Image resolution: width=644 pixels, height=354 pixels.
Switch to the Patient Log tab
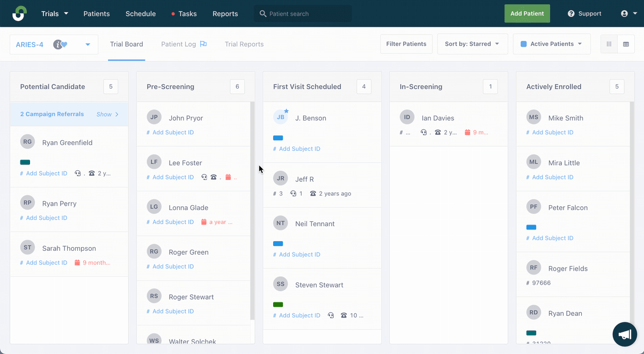click(184, 44)
